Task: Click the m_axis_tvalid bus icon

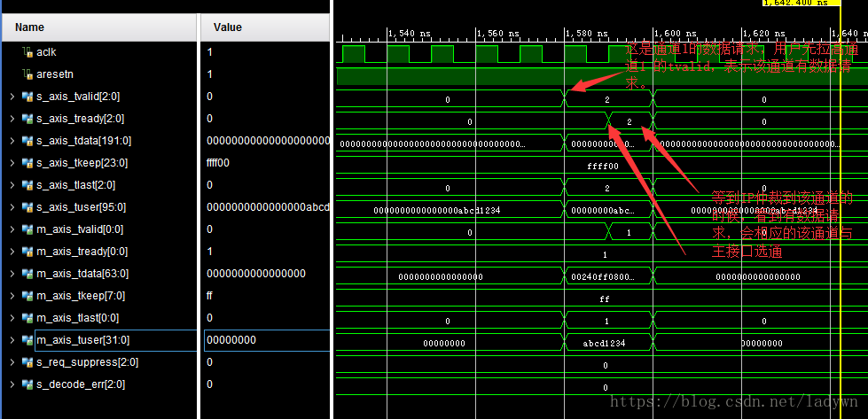Action: (x=27, y=229)
